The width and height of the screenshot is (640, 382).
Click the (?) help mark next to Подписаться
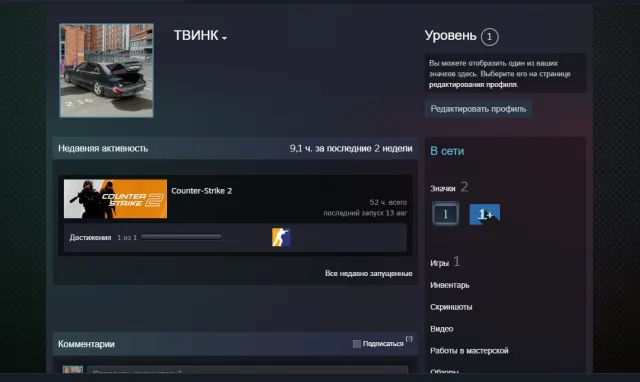(409, 339)
